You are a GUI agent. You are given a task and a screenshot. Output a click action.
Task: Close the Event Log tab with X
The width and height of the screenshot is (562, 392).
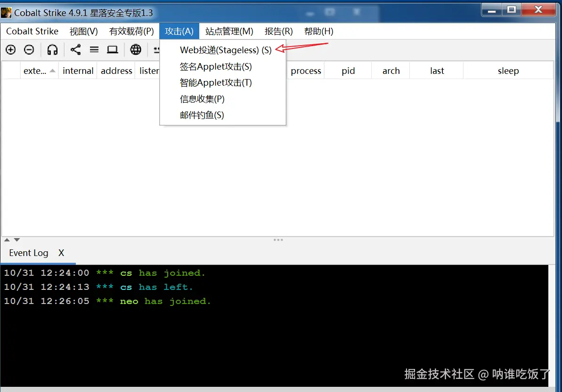[x=61, y=253]
